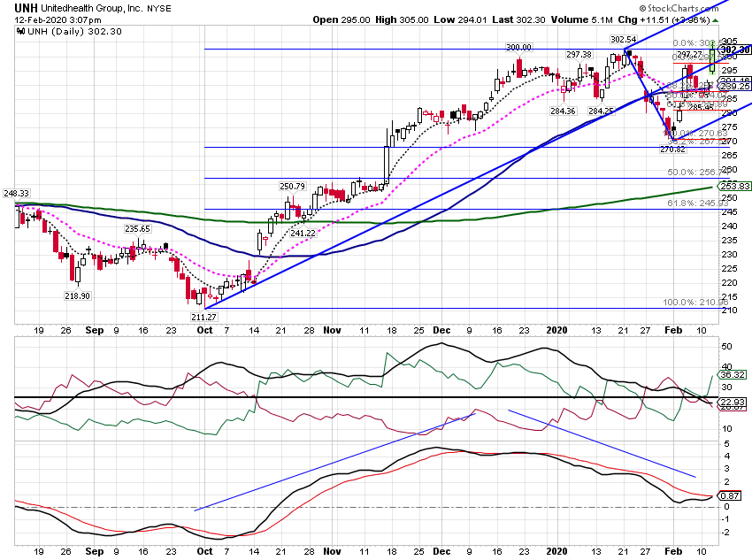Click the High 305.00 quote value
Viewport: 752px width, 560px height.
click(x=402, y=19)
